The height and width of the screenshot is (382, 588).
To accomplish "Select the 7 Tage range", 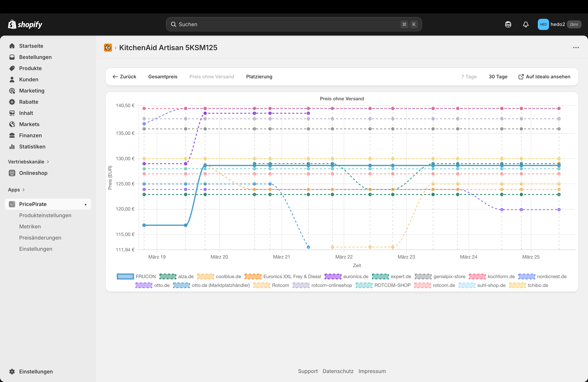I will click(469, 77).
